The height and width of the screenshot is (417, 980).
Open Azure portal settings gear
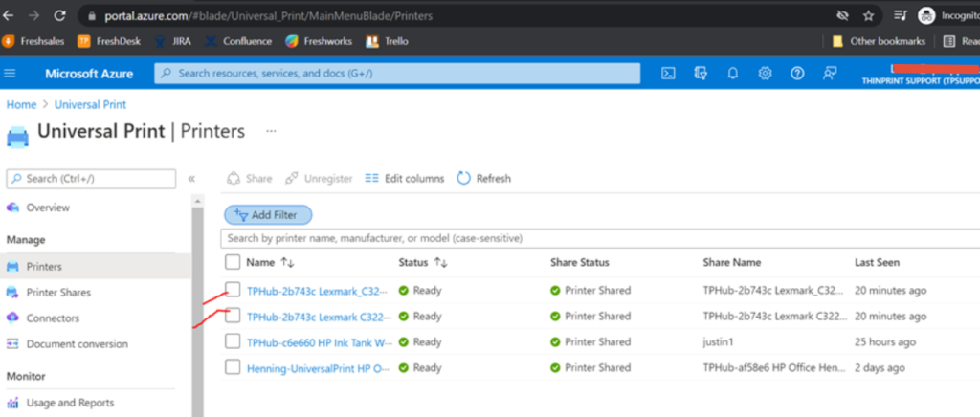point(765,73)
